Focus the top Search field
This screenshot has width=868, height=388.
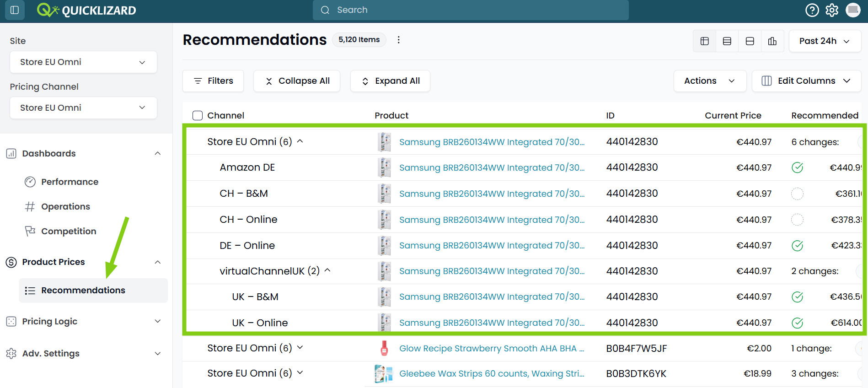(471, 10)
